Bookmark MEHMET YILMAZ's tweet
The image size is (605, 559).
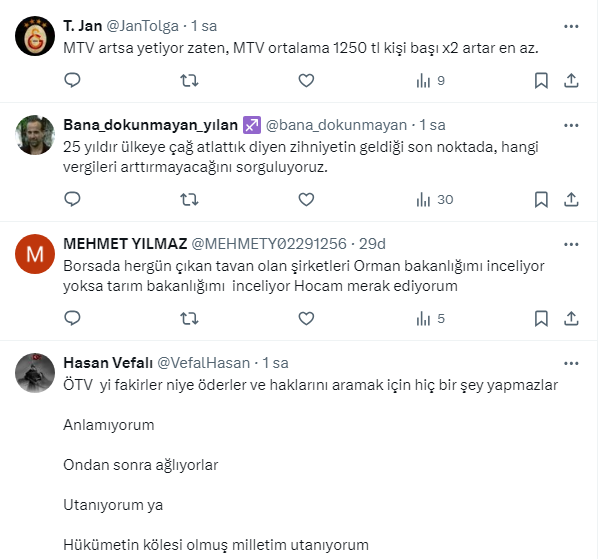(540, 319)
